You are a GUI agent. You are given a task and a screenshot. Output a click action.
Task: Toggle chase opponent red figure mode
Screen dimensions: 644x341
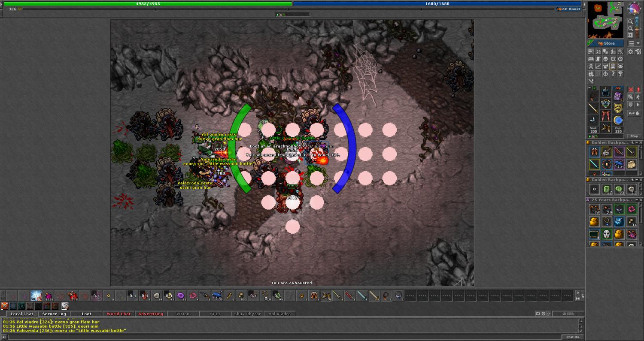click(638, 89)
